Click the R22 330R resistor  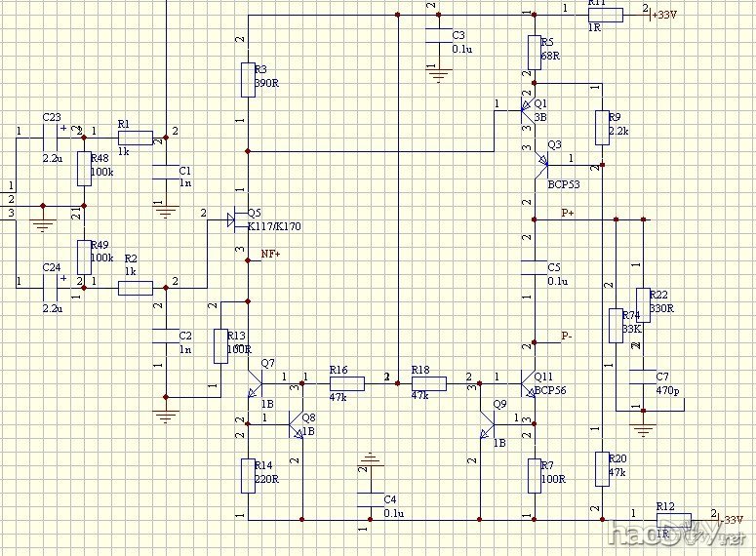pyautogui.click(x=643, y=305)
